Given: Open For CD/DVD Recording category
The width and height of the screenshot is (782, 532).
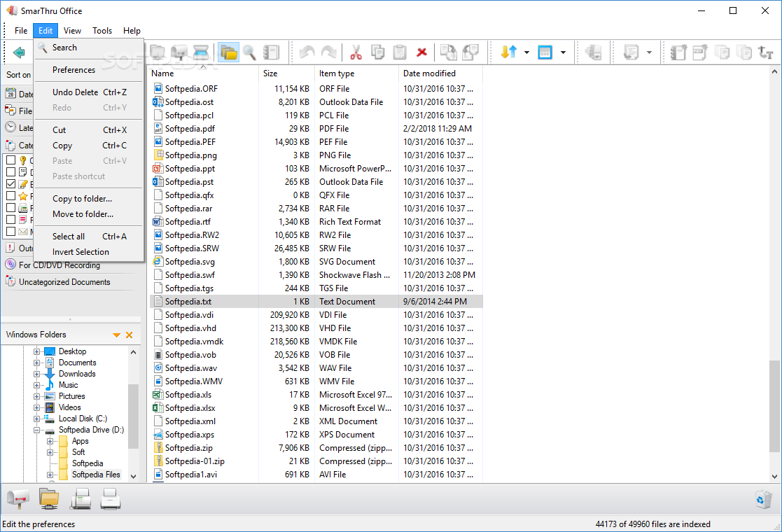Looking at the screenshot, I should click(x=60, y=265).
